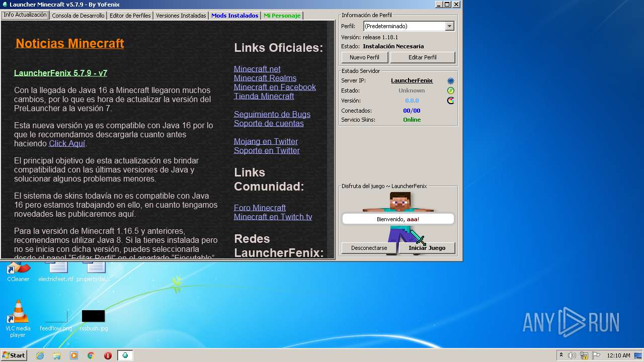Open Google Chrome from taskbar
This screenshot has height=362, width=644.
[x=91, y=355]
